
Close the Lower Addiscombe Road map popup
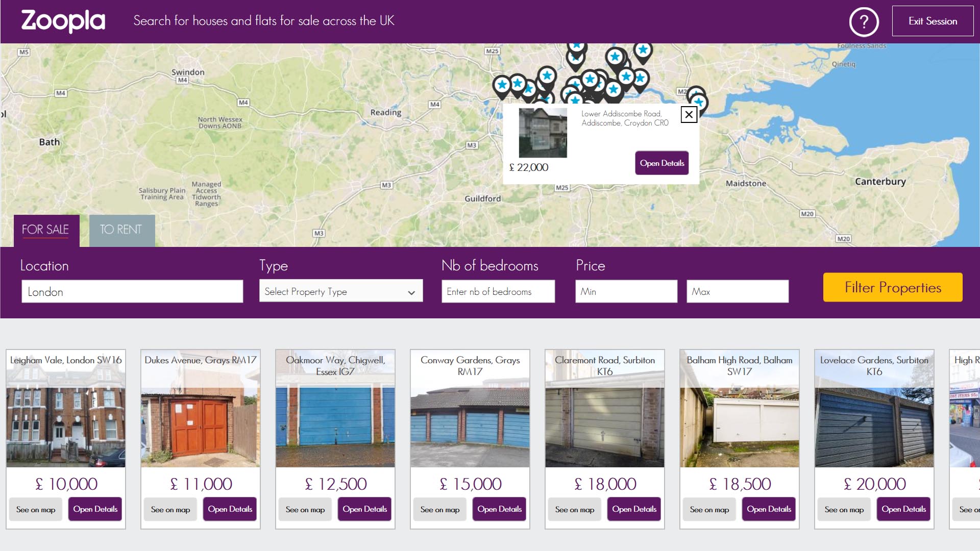coord(689,114)
